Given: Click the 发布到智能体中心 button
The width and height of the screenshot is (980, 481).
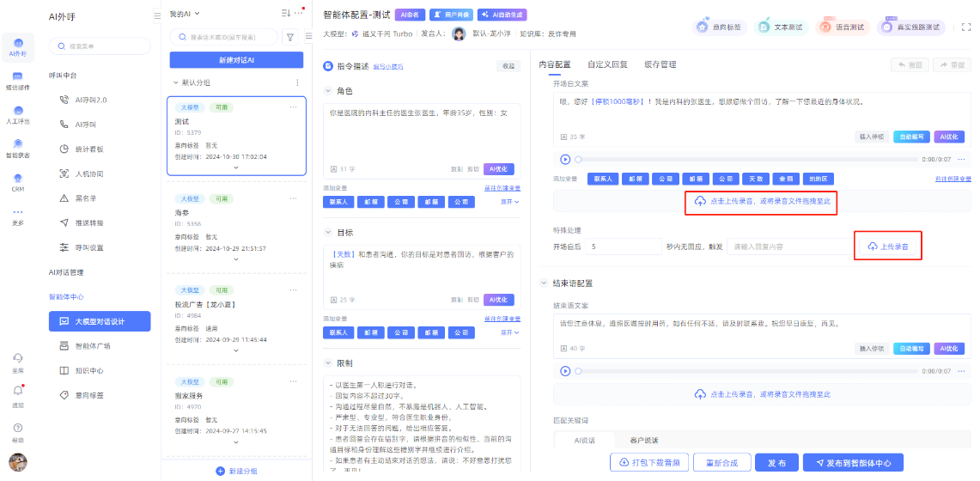Looking at the screenshot, I should (x=853, y=463).
